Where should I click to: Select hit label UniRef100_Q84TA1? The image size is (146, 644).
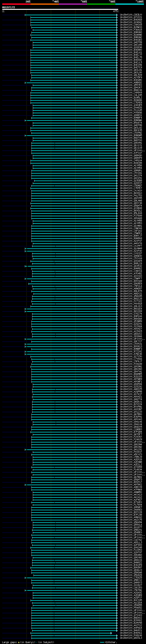[131, 371]
